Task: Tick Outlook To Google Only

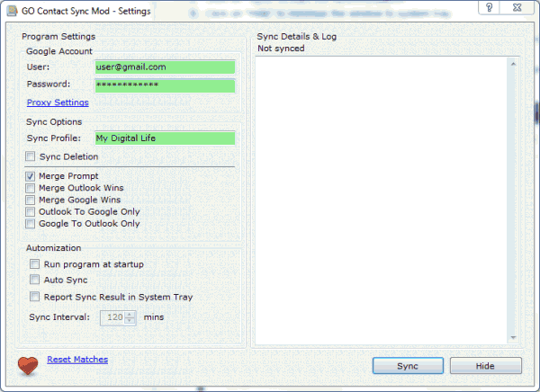Action: (31, 211)
